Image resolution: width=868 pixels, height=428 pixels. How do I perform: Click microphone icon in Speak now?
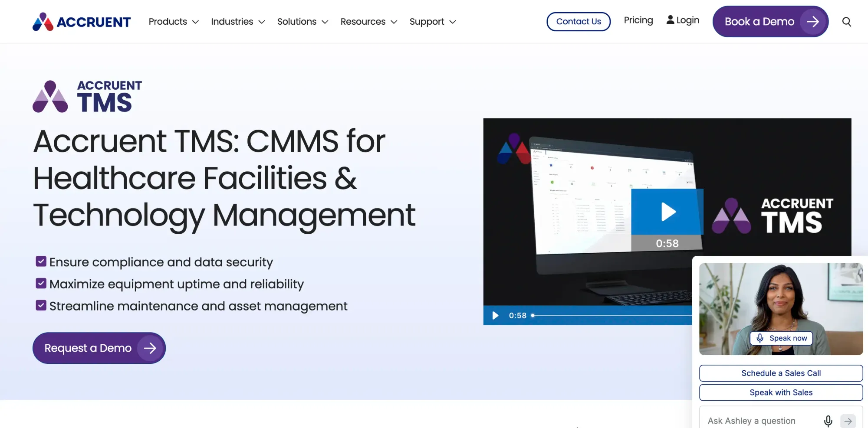pyautogui.click(x=760, y=338)
